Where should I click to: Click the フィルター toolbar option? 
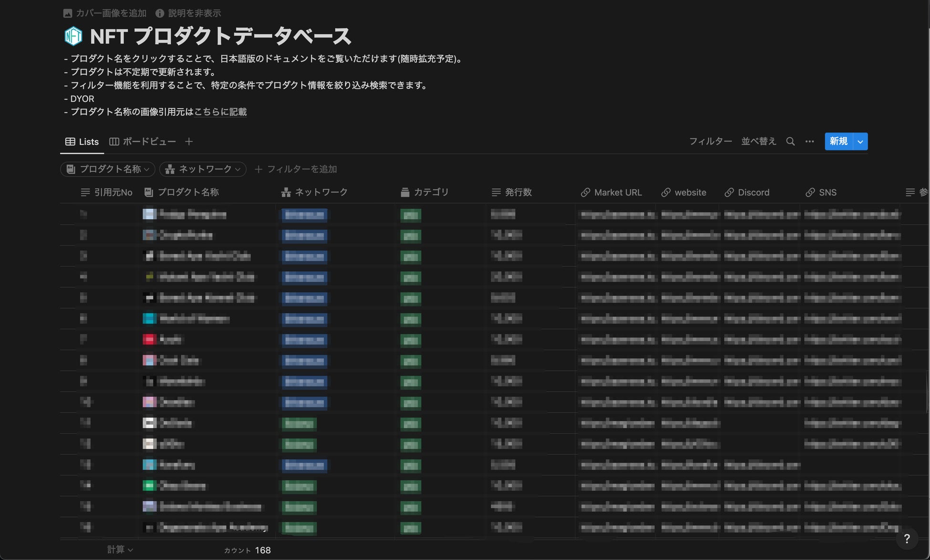[x=710, y=142]
